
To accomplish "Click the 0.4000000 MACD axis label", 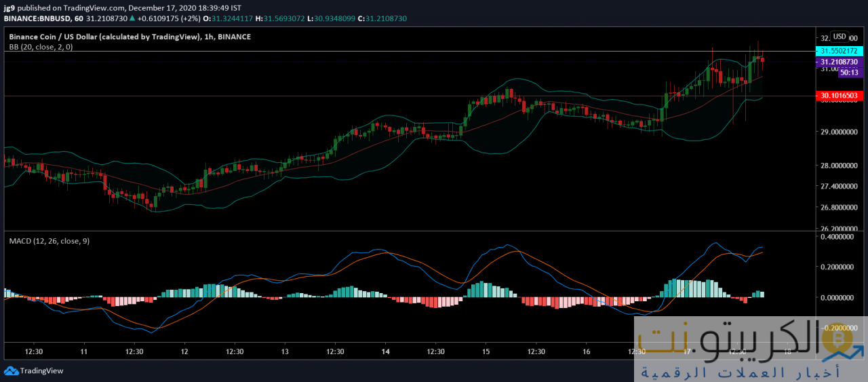I will click(x=839, y=237).
